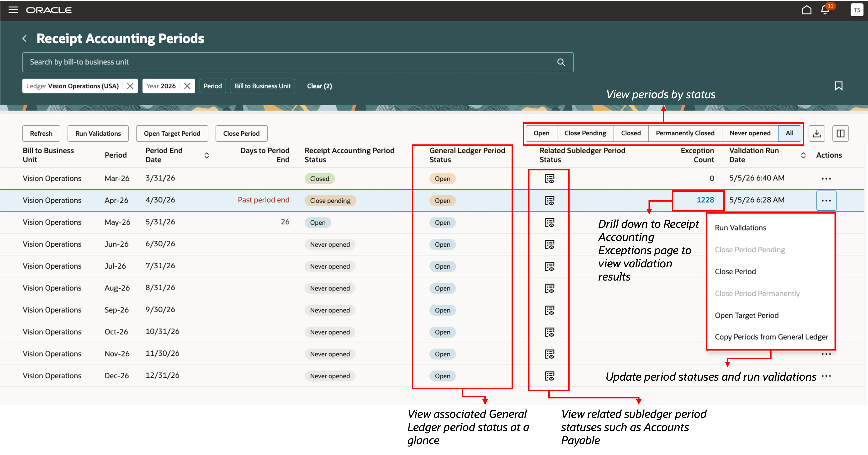
Task: Go to home via house icon
Action: [x=806, y=10]
